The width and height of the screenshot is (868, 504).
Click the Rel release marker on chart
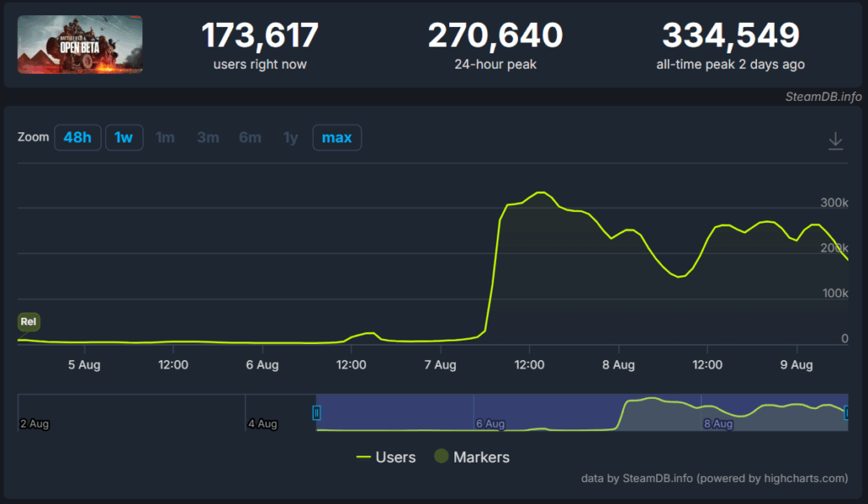[28, 321]
